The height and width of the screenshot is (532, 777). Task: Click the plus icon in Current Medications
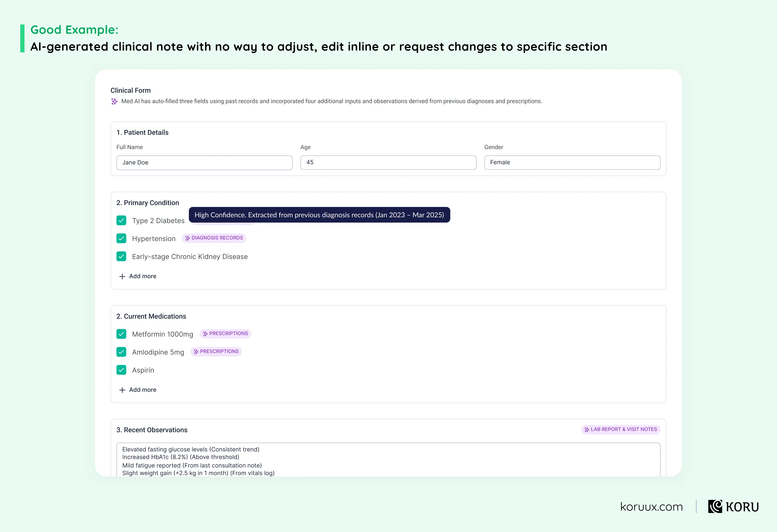pos(122,390)
